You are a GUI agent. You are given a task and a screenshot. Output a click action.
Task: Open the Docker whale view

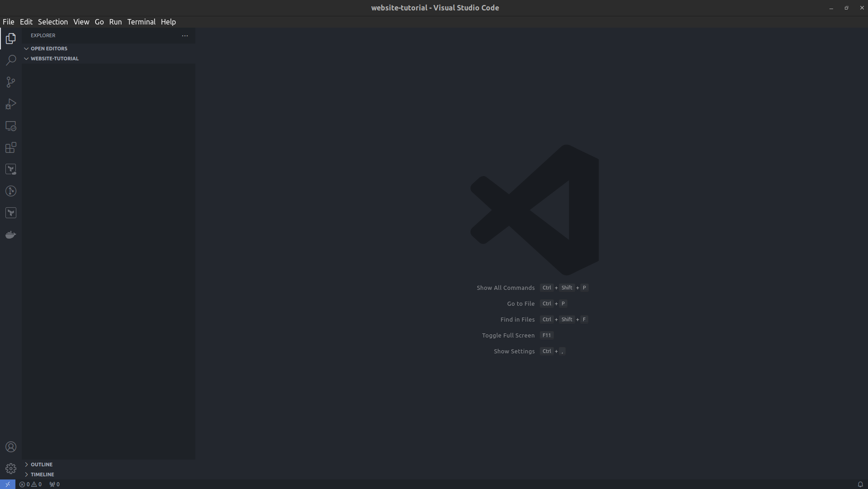point(11,235)
